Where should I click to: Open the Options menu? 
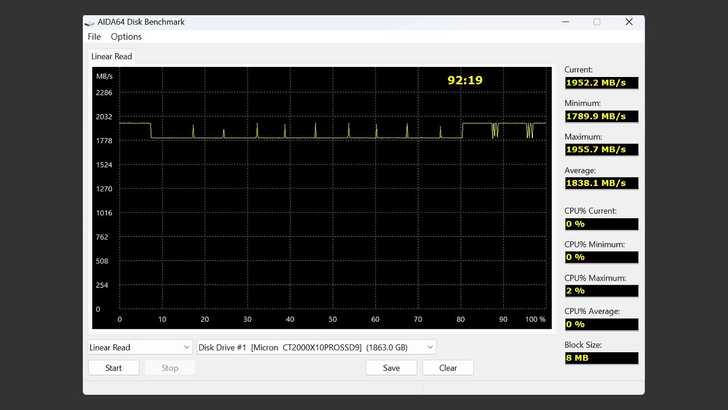point(126,37)
